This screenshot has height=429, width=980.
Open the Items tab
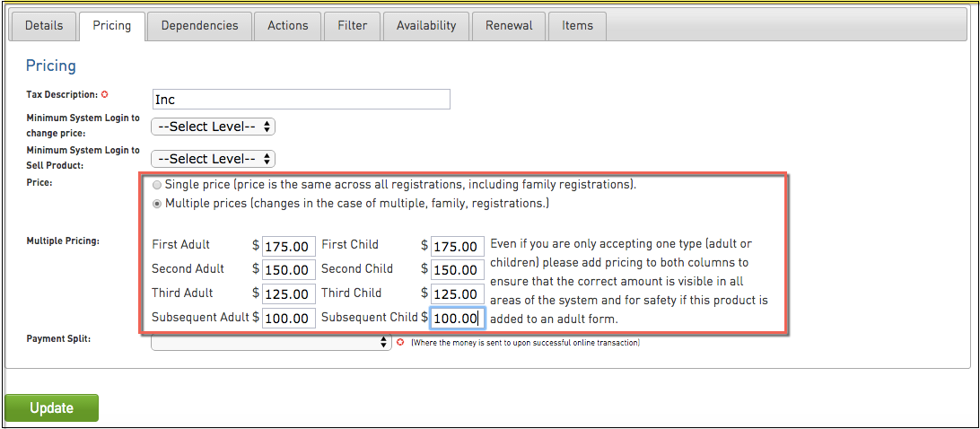577,25
